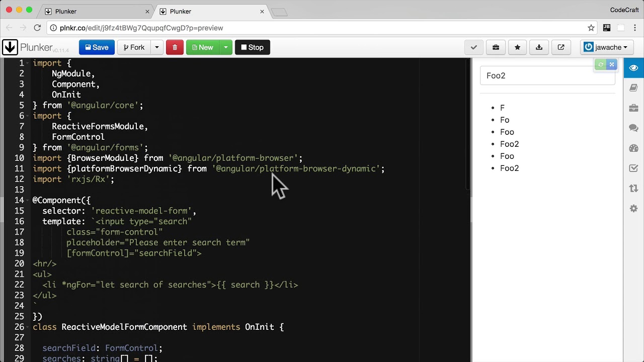Image resolution: width=644 pixels, height=362 pixels.
Task: Stop the live preview
Action: 252,47
